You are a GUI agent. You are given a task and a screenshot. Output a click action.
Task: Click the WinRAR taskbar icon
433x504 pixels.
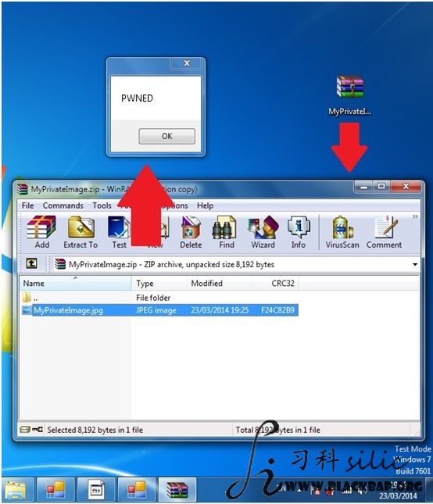pos(177,490)
